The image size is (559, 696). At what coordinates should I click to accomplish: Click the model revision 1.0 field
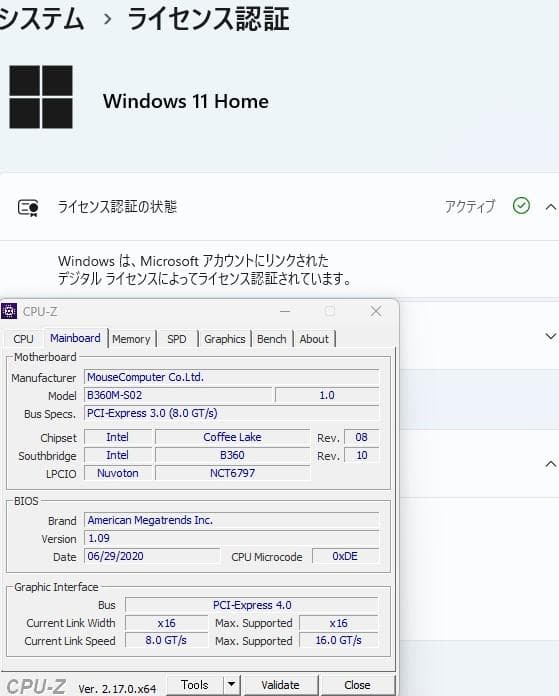(327, 395)
